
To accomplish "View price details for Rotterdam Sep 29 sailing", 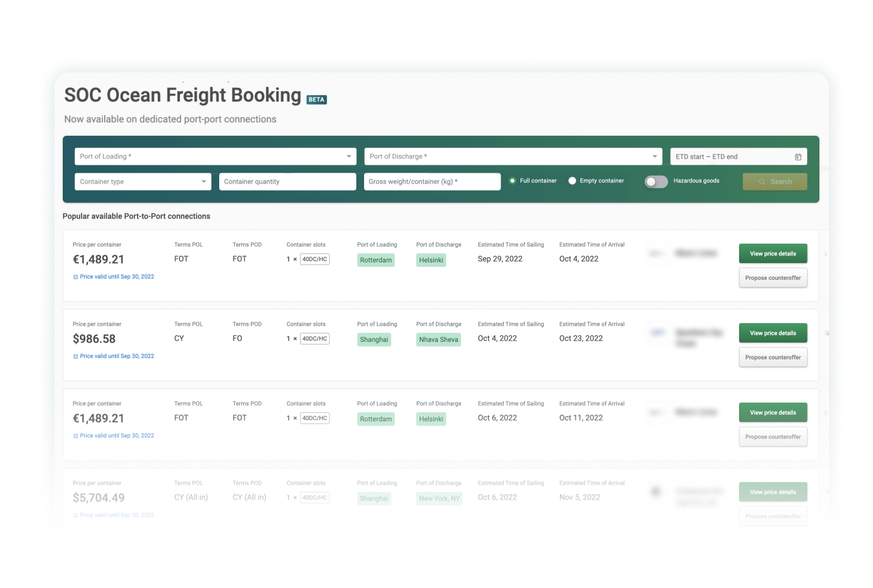I will 773,253.
